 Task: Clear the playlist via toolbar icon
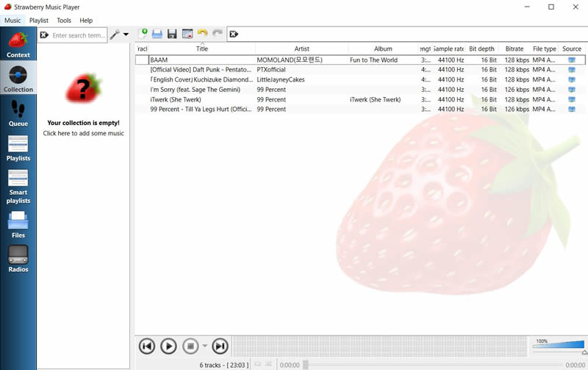(x=187, y=34)
